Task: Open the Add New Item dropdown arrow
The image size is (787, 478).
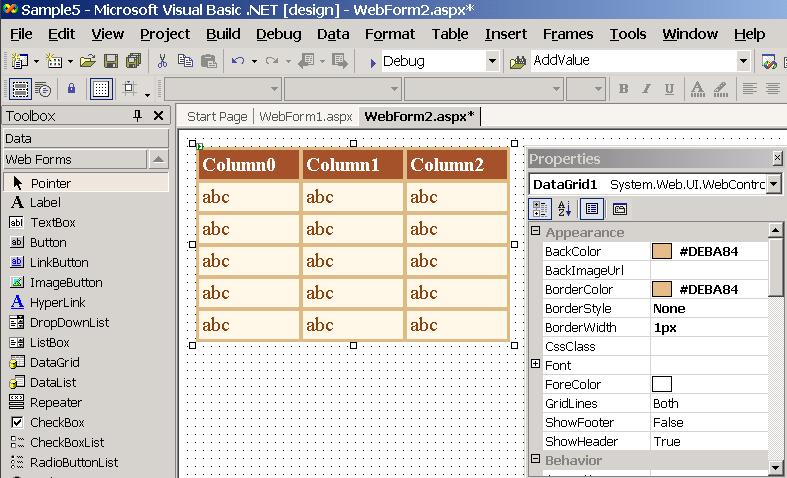Action: click(70, 62)
